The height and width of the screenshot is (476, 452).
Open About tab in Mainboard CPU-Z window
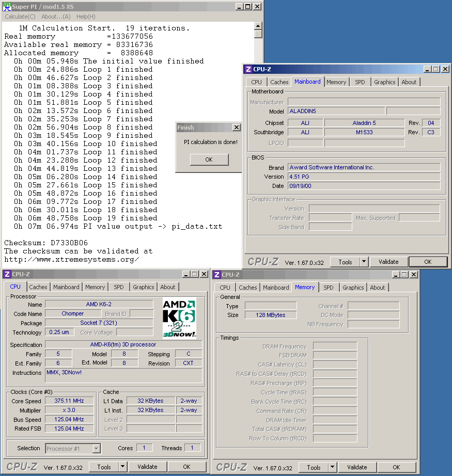409,82
